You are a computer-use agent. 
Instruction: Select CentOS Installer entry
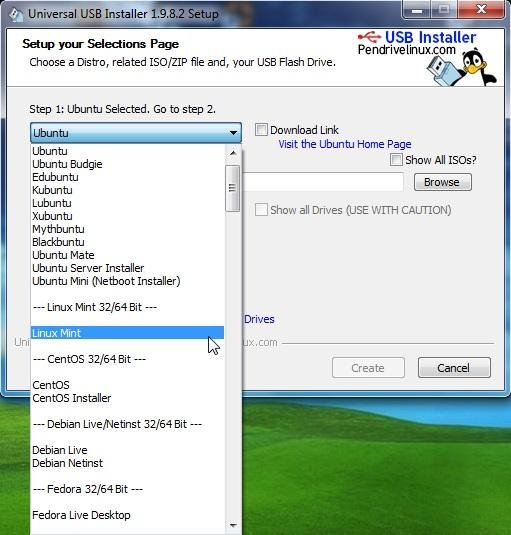(127, 398)
